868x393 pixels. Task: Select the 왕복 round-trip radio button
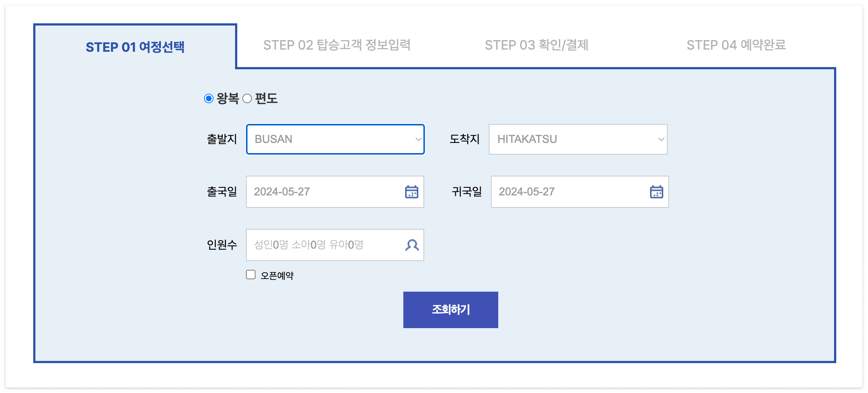coord(209,98)
